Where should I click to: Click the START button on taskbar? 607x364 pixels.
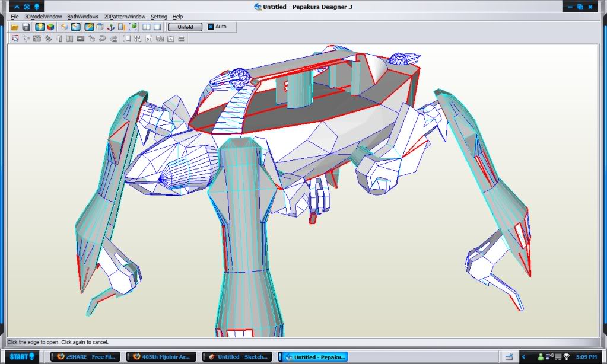coord(20,357)
